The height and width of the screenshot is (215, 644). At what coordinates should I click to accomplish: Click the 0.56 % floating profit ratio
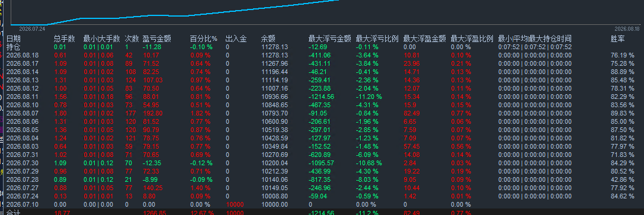tap(461, 146)
